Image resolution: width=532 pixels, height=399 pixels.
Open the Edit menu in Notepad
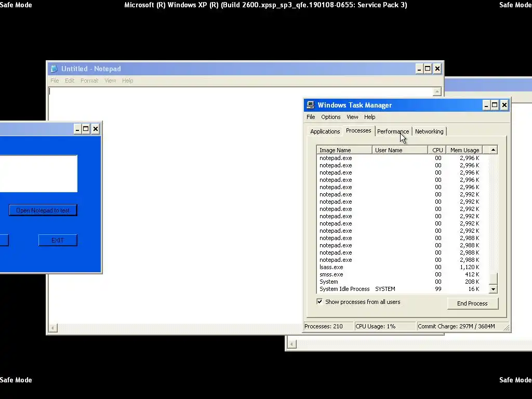70,81
